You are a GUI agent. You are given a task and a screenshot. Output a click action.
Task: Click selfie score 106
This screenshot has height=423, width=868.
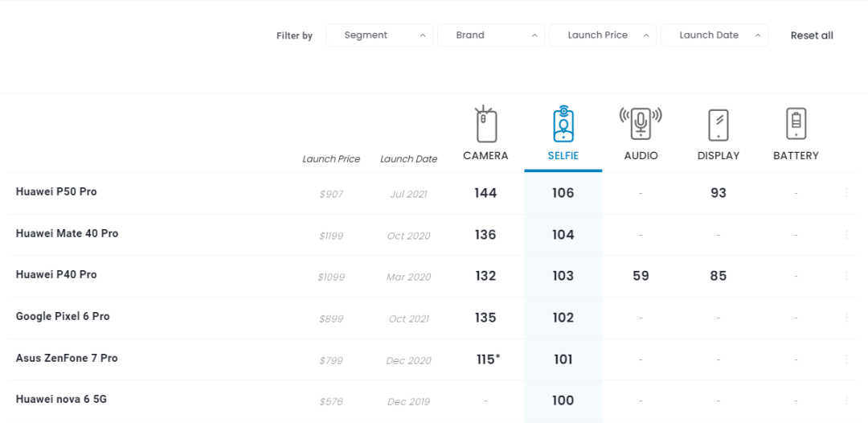tap(563, 193)
